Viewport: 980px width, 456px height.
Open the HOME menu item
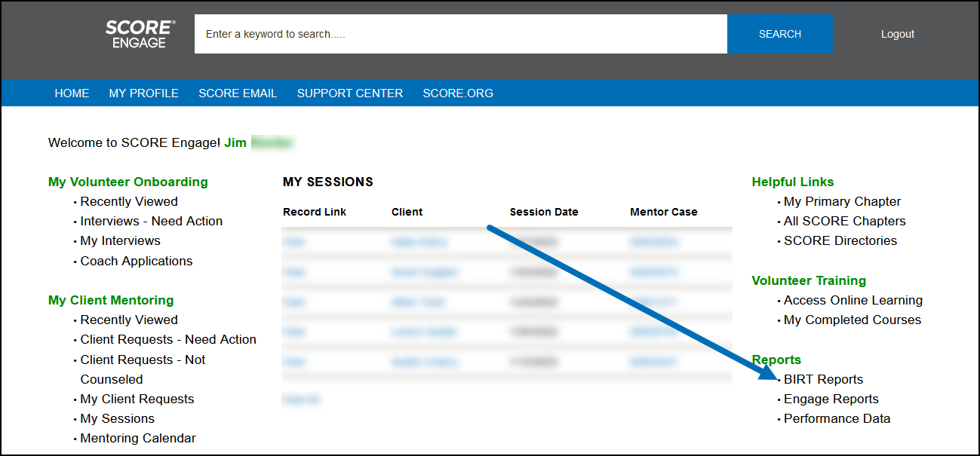[x=72, y=93]
